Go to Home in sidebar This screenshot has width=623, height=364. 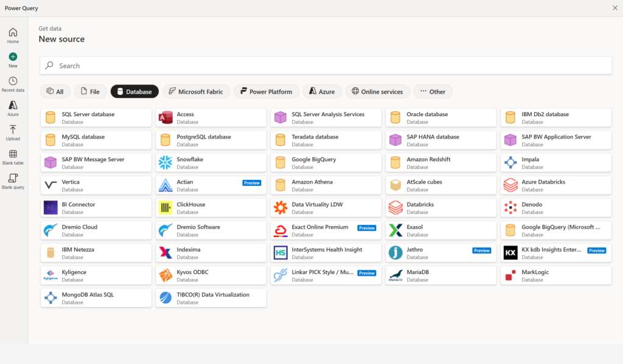coord(13,35)
